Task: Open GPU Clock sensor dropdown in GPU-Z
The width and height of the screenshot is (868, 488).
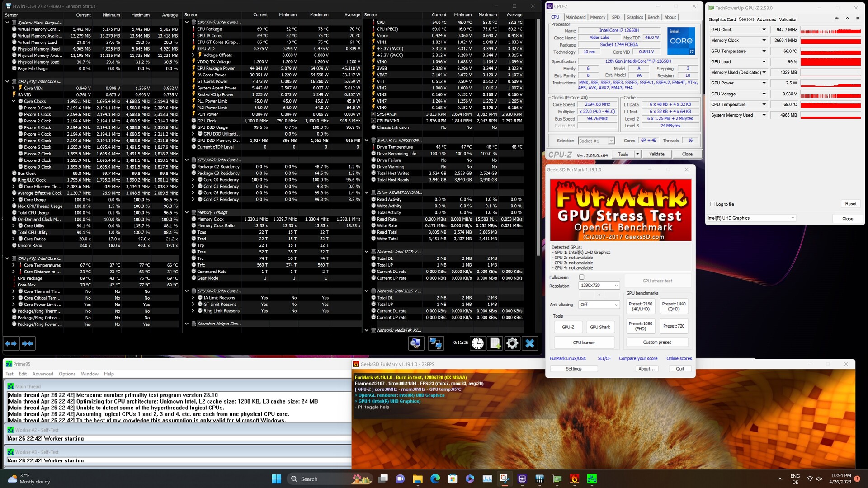Action: coord(764,30)
